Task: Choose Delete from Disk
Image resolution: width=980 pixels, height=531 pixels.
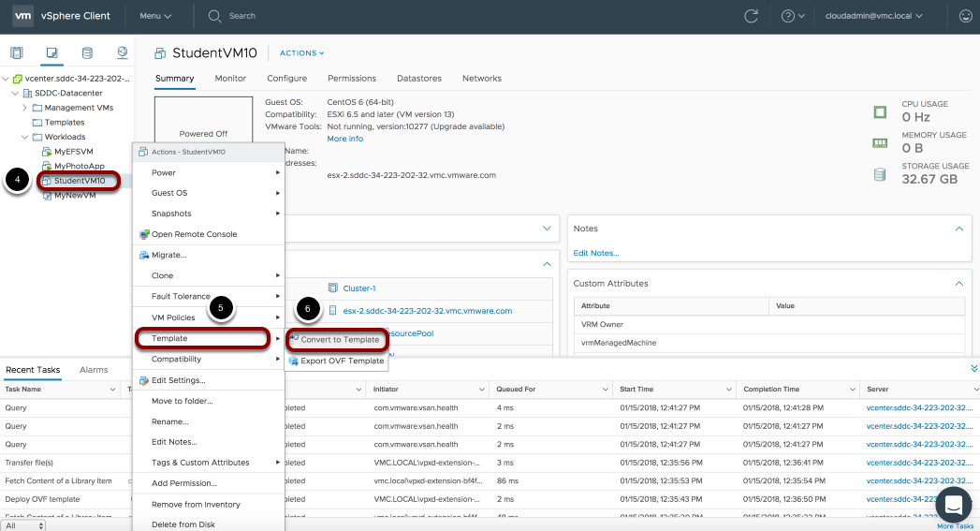Action: (x=209, y=524)
